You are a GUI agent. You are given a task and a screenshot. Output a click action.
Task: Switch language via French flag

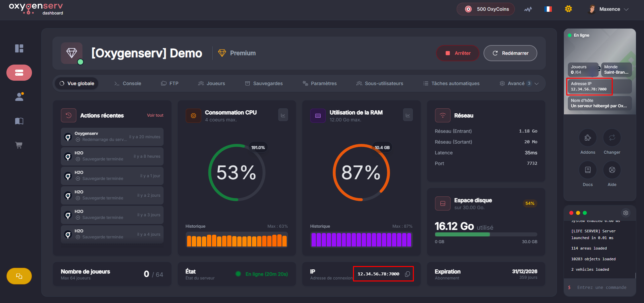tap(548, 9)
